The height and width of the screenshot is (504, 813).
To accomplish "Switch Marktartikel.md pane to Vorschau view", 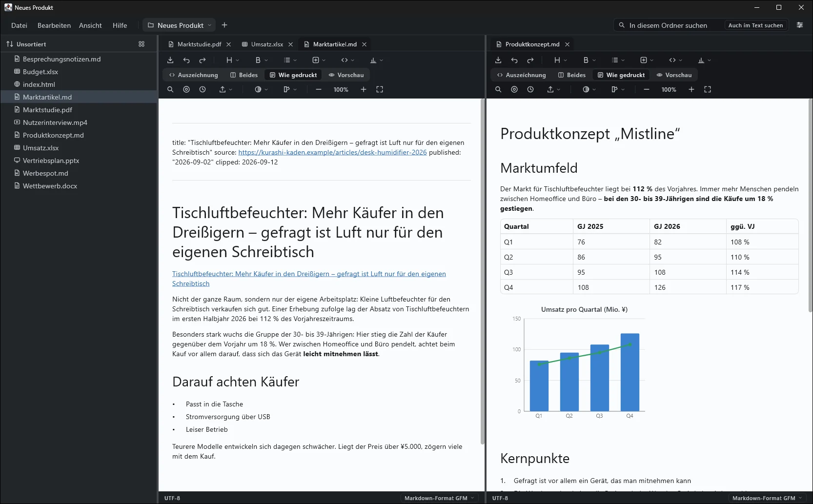I will point(346,75).
